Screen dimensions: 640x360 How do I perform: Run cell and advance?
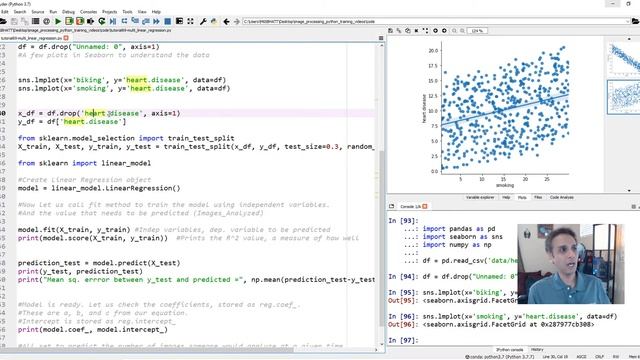pos(80,21)
